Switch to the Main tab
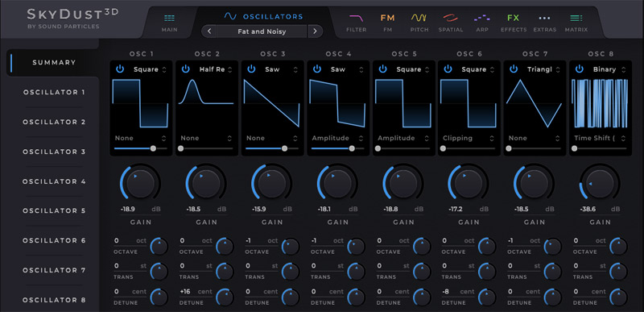644x312 pixels. (169, 23)
